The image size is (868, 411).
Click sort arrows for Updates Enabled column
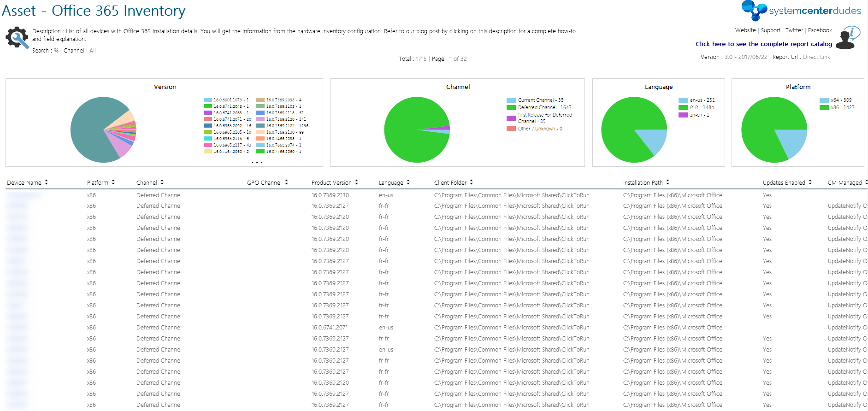pyautogui.click(x=810, y=182)
